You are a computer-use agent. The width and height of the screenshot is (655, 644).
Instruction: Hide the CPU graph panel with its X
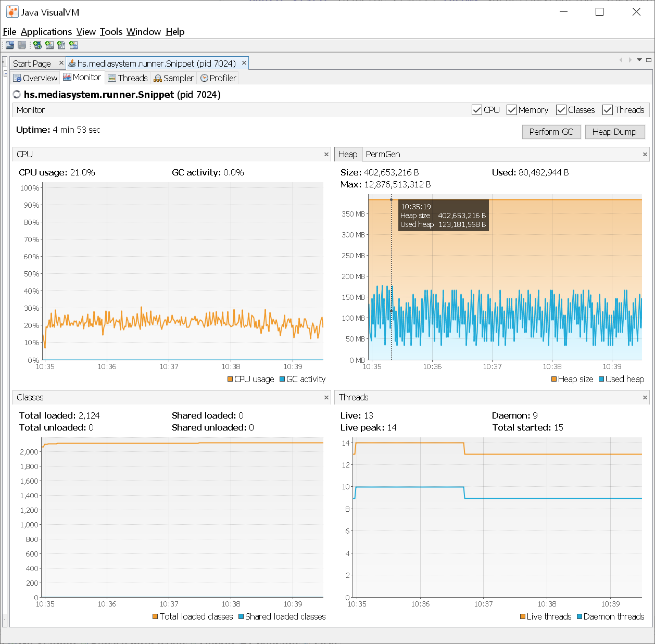click(326, 155)
